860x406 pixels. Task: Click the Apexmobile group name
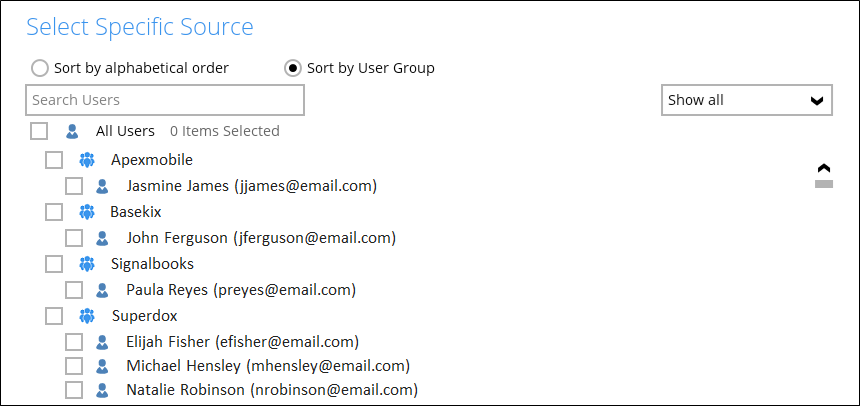[152, 160]
